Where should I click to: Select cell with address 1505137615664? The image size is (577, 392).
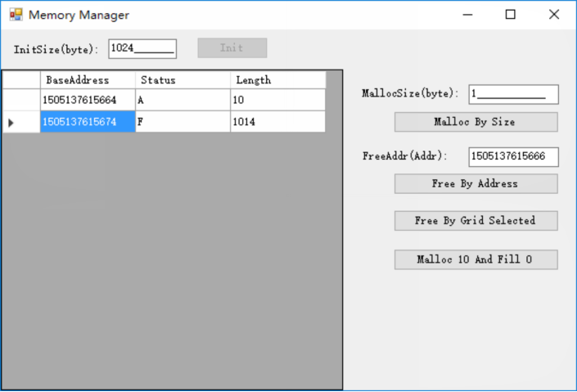pos(88,100)
